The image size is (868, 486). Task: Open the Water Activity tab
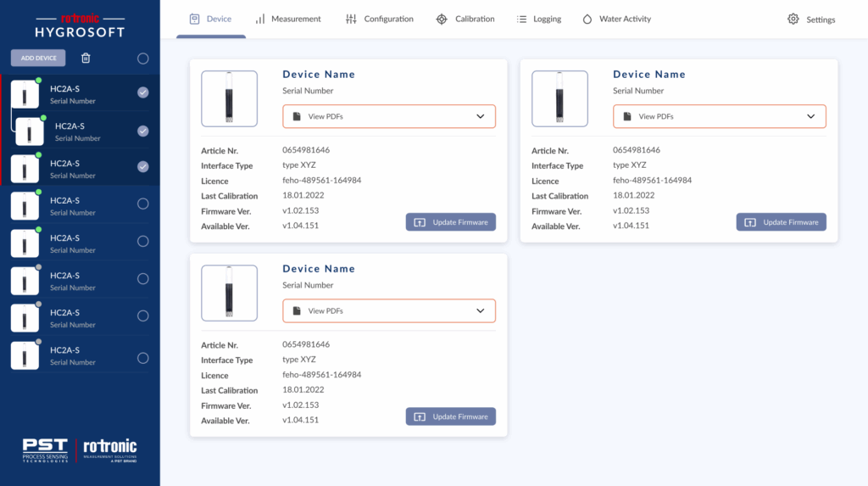(x=617, y=19)
